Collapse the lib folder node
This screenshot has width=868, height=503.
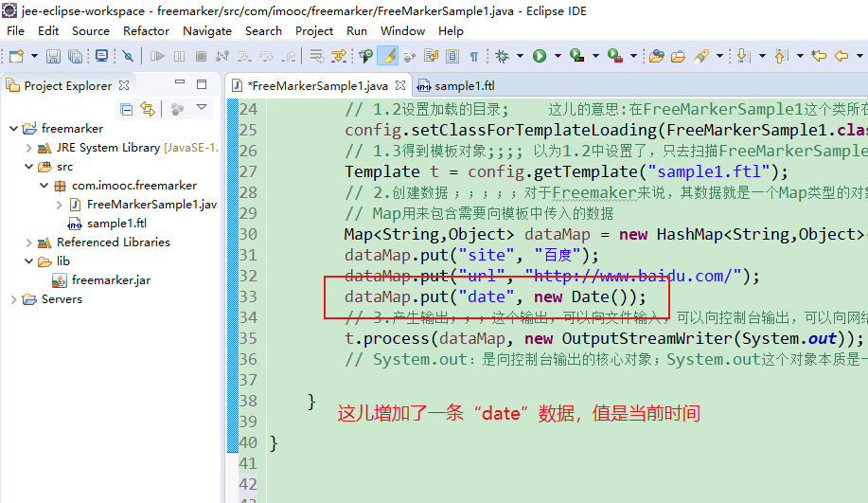(x=28, y=261)
